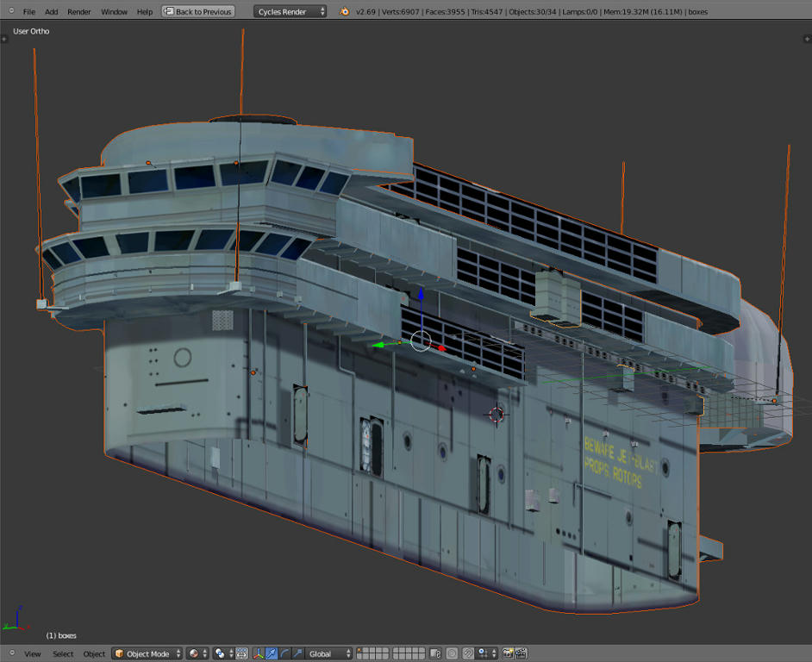
Task: Click the OpenGL render animation clapper icon
Action: (x=521, y=653)
